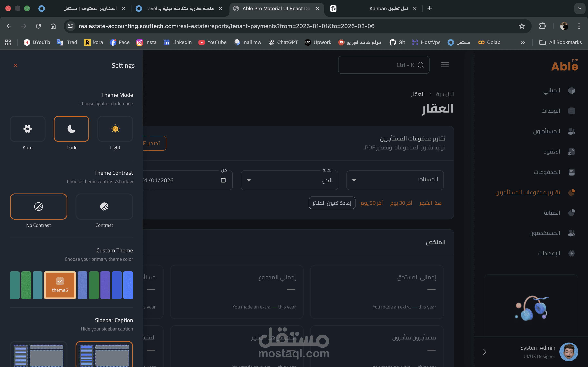Open the المباني sidebar cube icon
Viewport: 588px width, 367px height.
pyautogui.click(x=571, y=91)
